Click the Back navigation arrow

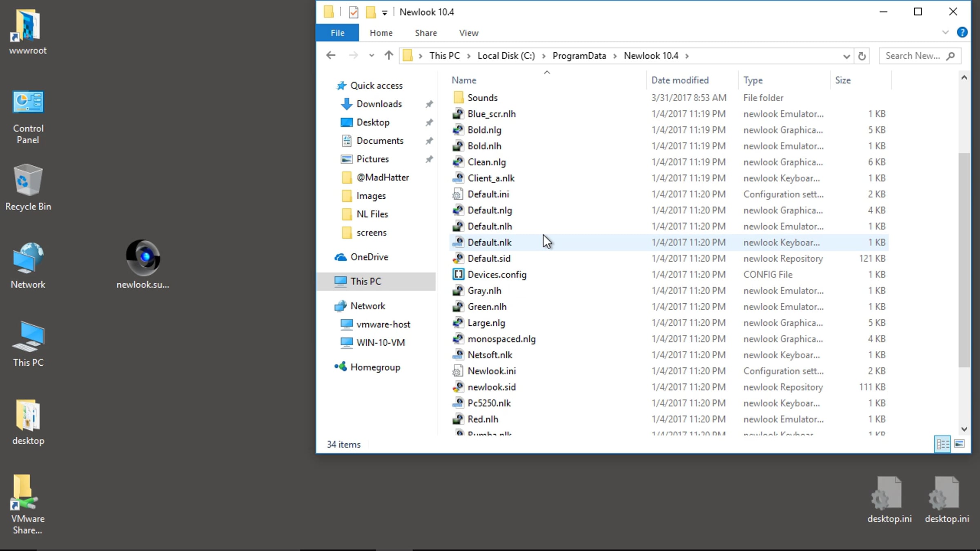331,56
